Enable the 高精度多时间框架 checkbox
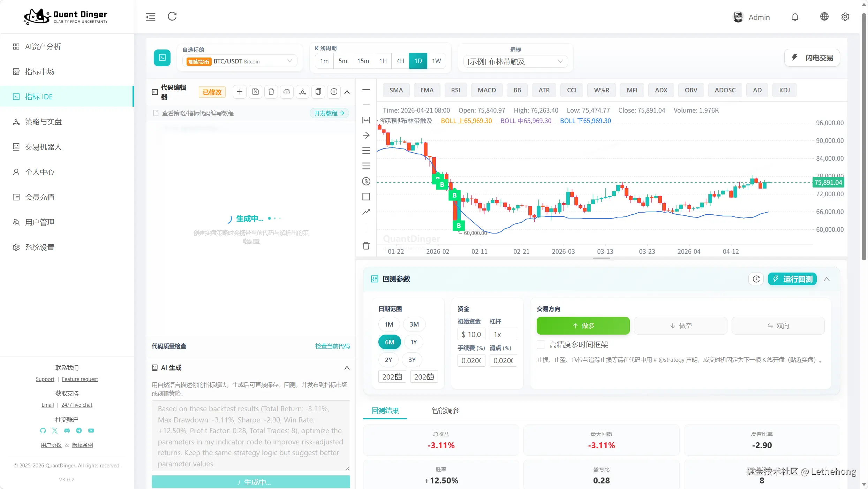 (x=541, y=345)
